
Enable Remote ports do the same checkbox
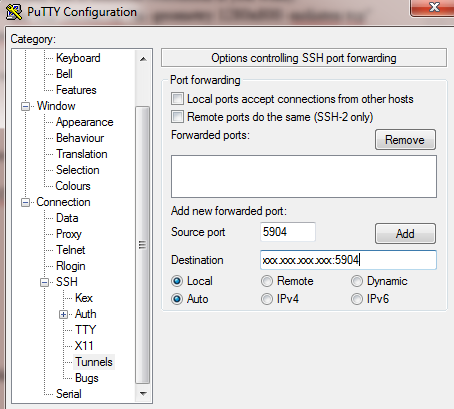(x=177, y=117)
